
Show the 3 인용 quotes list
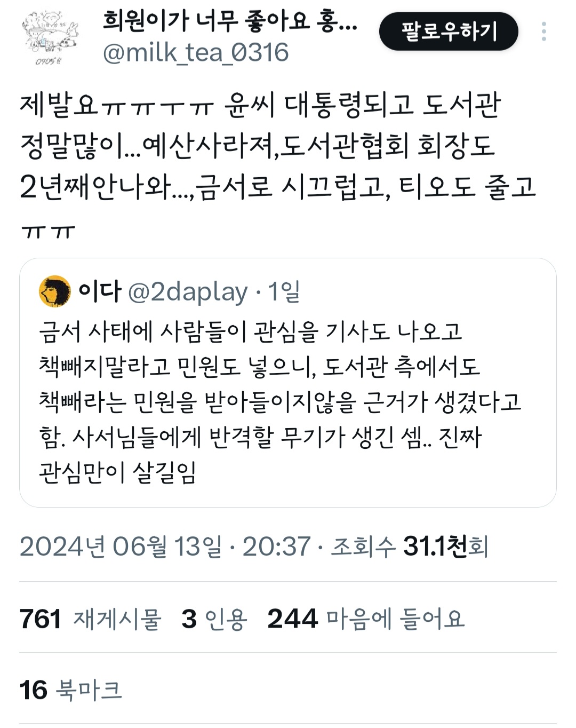click(x=214, y=619)
